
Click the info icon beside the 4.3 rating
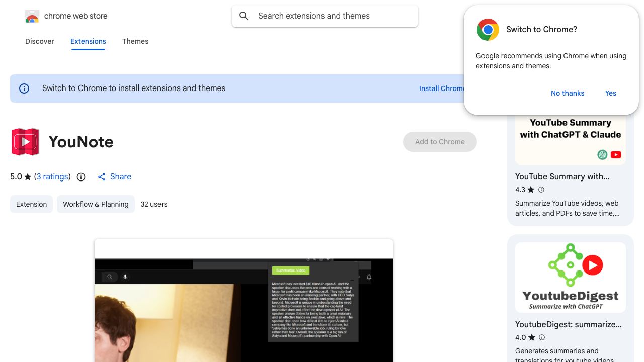coord(541,190)
